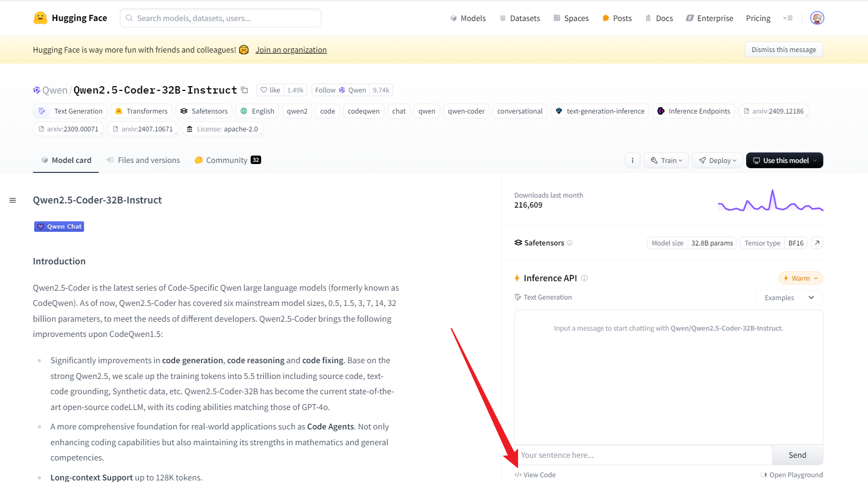Select the qwen tag
Viewport: 868px width, 482px height.
tap(427, 111)
